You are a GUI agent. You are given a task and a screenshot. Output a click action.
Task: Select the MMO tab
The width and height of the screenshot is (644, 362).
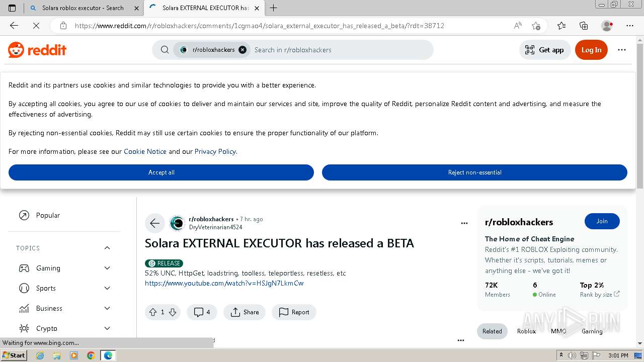[x=558, y=331]
